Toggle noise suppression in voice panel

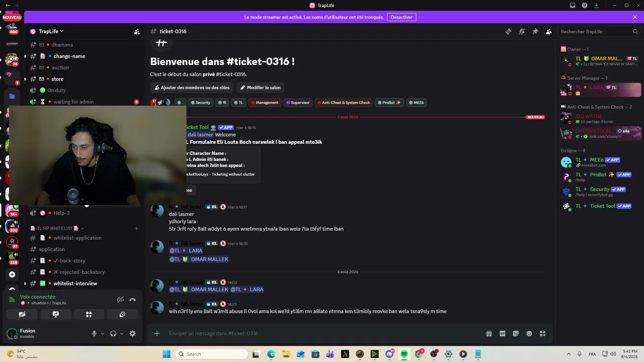[x=120, y=300]
